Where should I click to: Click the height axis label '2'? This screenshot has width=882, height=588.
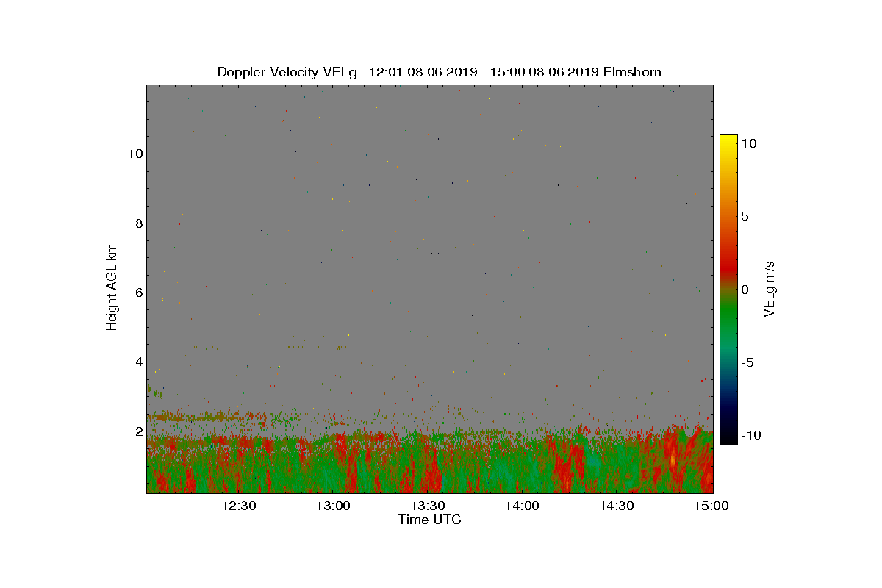138,431
